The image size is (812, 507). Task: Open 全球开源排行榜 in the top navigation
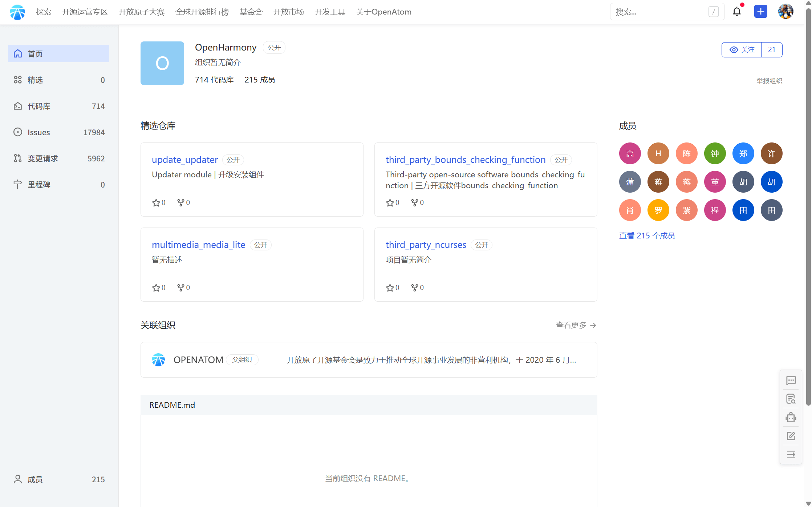tap(202, 12)
